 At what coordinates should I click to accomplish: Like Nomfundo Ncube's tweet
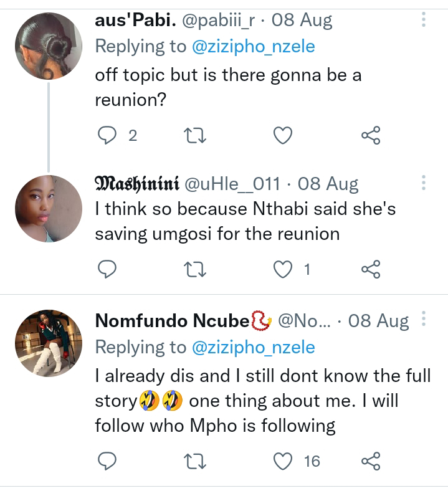(x=284, y=460)
